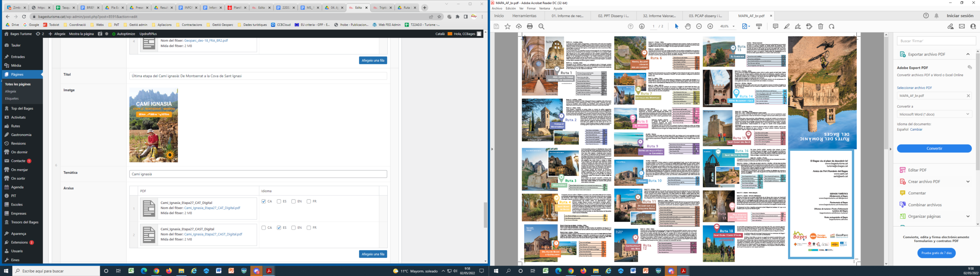Open the Herramientas tab in Acrobat
The width and height of the screenshot is (980, 276).
point(524,16)
